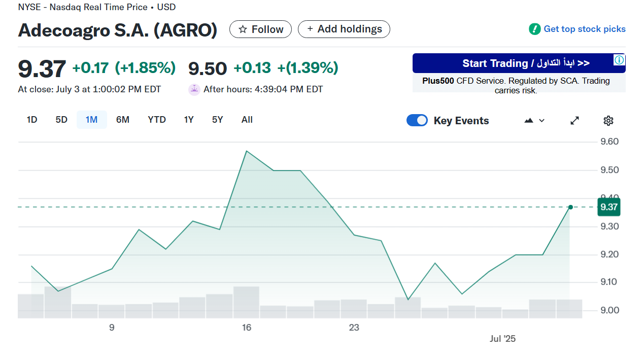Open the chart type dropdown
The width and height of the screenshot is (644, 355).
[534, 121]
